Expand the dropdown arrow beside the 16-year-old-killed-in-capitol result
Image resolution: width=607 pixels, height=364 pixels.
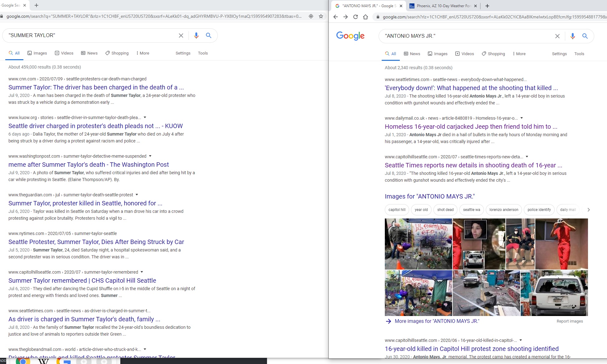[521, 340]
